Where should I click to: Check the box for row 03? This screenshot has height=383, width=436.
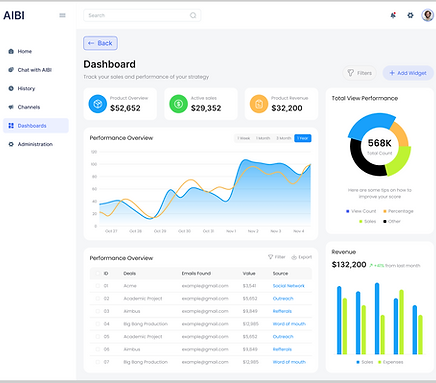point(98,311)
